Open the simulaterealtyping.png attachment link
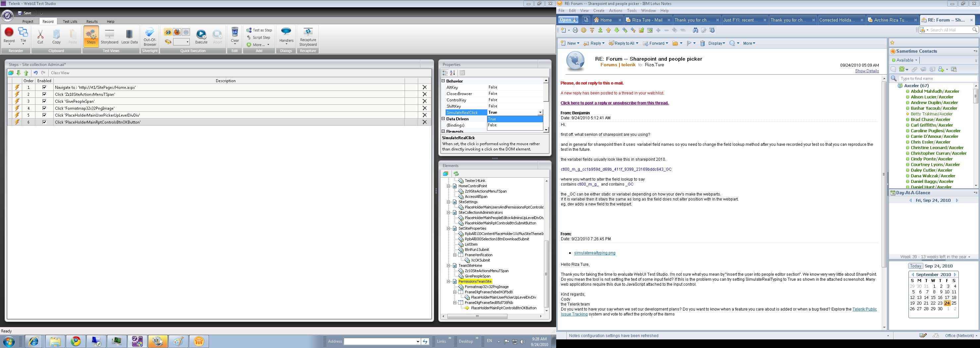The width and height of the screenshot is (980, 348). pyautogui.click(x=595, y=253)
